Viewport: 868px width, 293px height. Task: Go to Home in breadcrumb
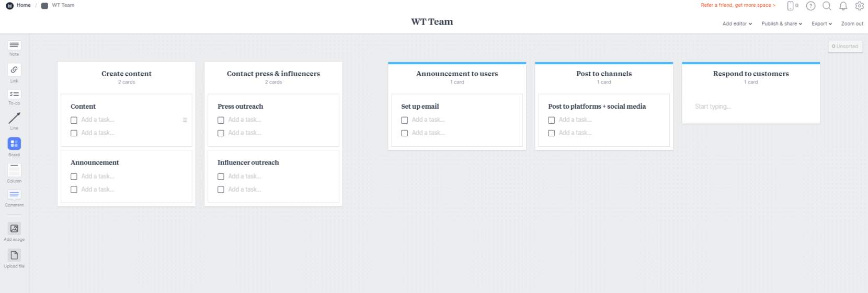click(x=24, y=5)
